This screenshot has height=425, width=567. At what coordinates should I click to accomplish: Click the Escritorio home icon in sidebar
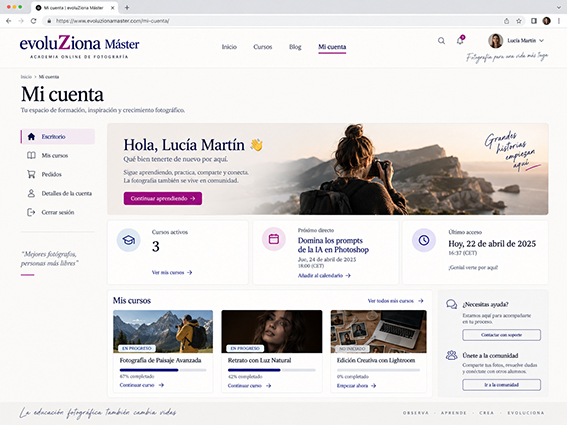click(x=31, y=136)
